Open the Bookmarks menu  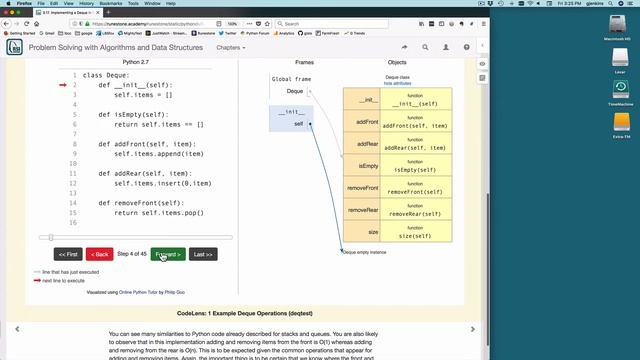tap(111, 3)
